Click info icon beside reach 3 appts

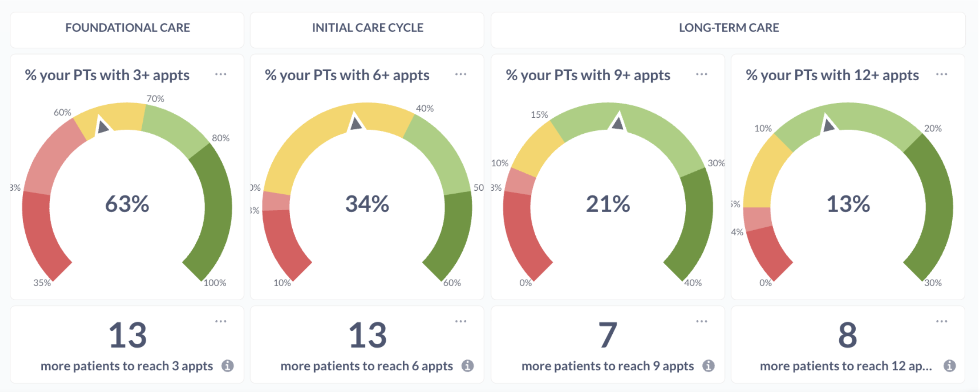point(228,366)
